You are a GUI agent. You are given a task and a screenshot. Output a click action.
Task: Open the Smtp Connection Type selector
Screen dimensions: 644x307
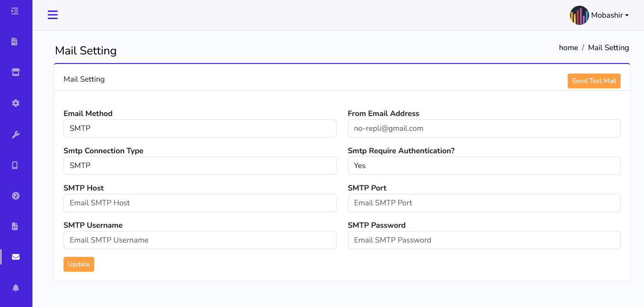(x=200, y=166)
